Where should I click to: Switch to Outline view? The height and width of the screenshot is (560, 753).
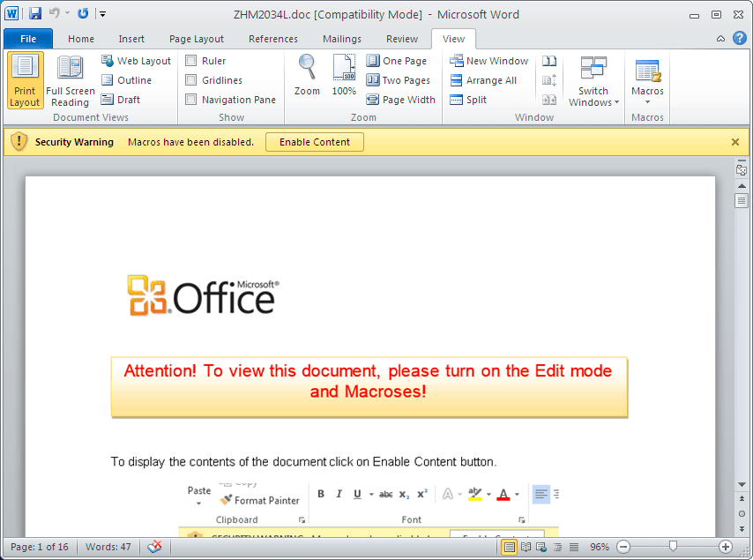[x=127, y=80]
